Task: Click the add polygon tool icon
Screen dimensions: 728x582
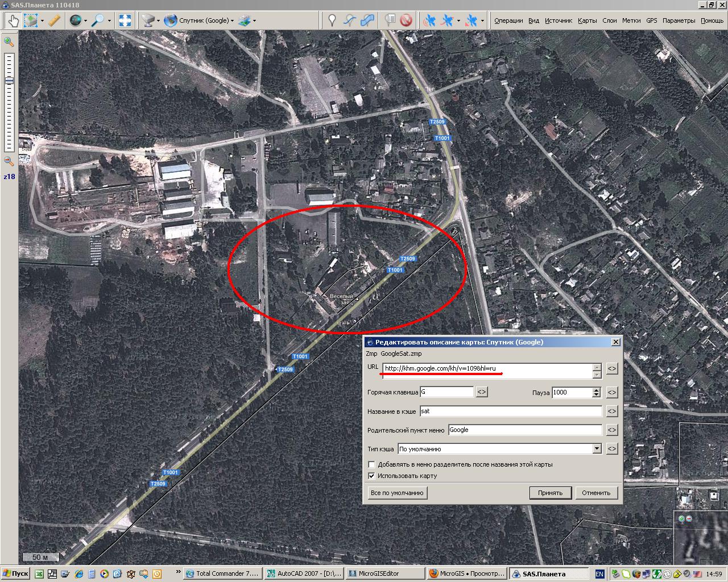Action: coord(367,20)
